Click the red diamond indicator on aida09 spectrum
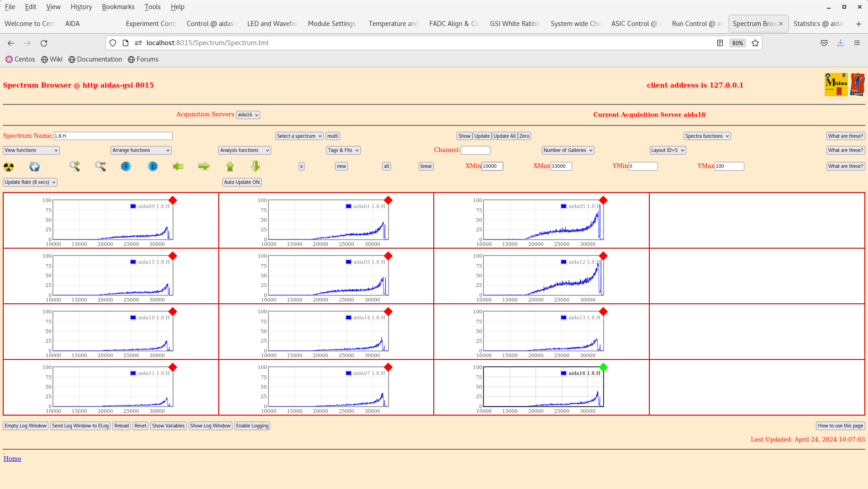 click(173, 200)
